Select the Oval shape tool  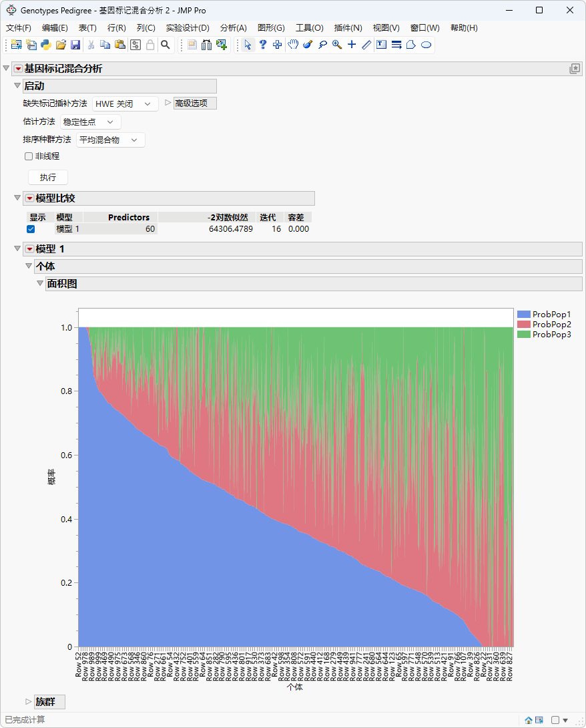point(426,45)
